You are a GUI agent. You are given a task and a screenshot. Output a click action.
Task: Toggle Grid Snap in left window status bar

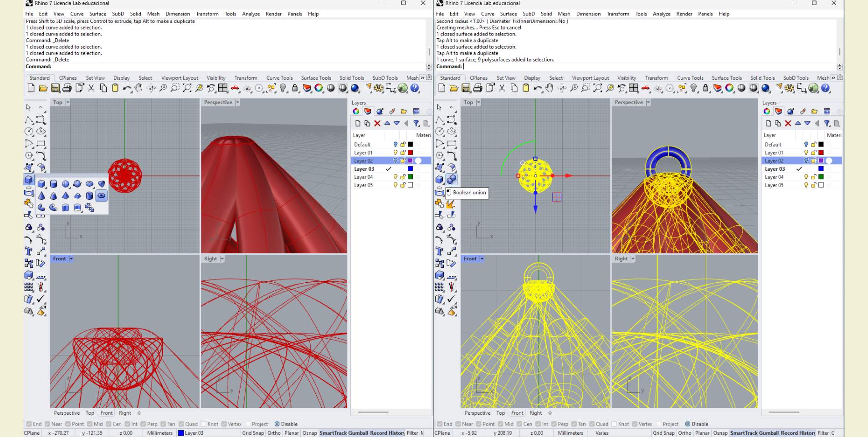pyautogui.click(x=253, y=433)
